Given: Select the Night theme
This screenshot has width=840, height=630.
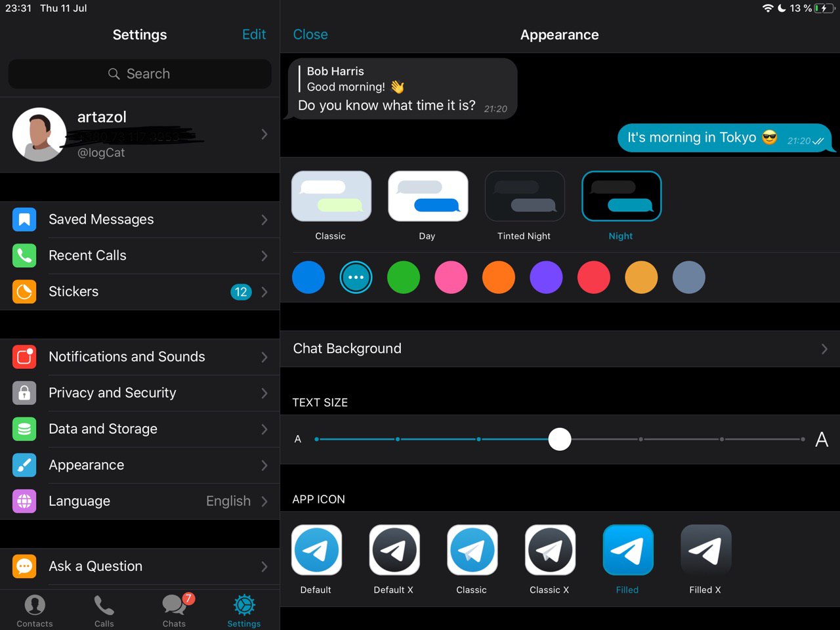Looking at the screenshot, I should click(x=621, y=196).
